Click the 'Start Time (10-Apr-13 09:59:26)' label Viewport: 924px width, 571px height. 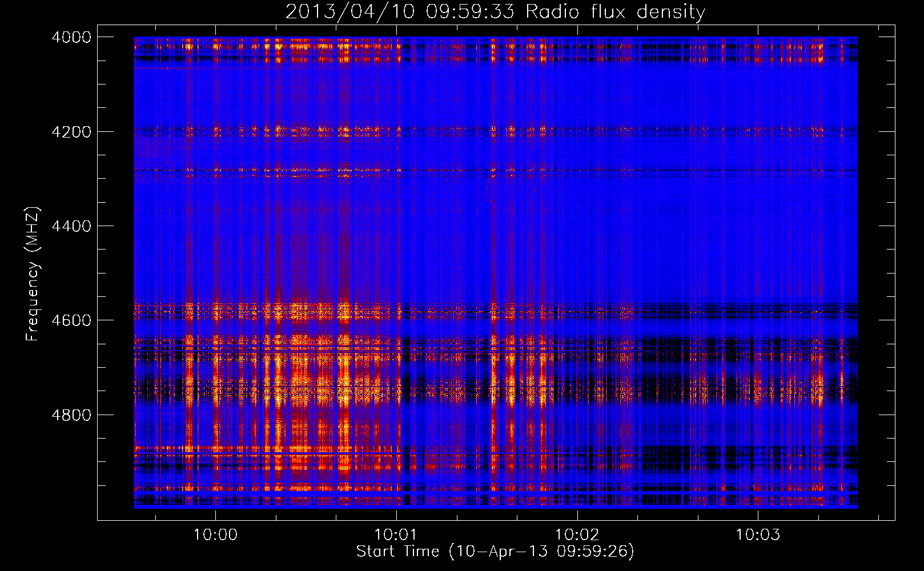[x=495, y=552]
